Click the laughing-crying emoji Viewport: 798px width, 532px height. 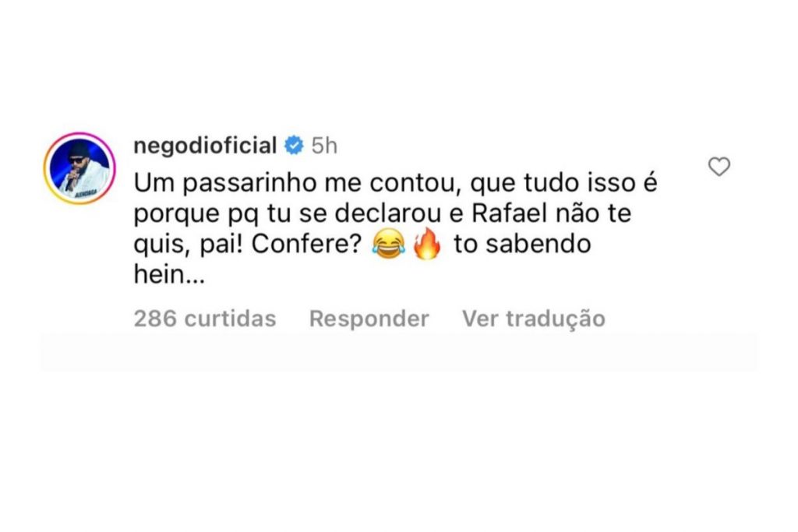[389, 245]
